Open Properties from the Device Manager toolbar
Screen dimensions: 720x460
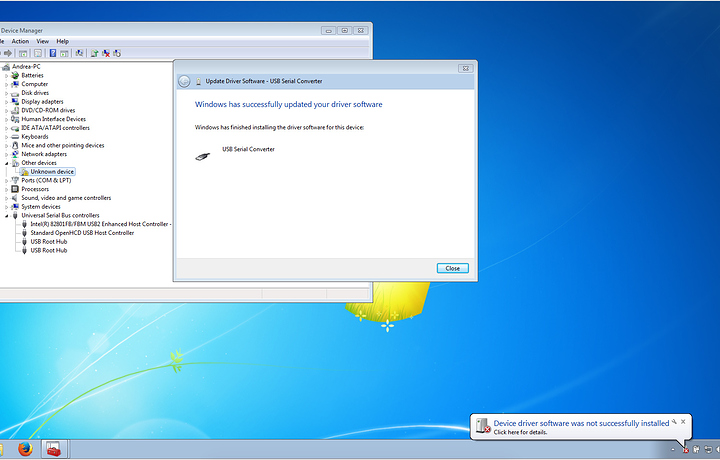38,53
